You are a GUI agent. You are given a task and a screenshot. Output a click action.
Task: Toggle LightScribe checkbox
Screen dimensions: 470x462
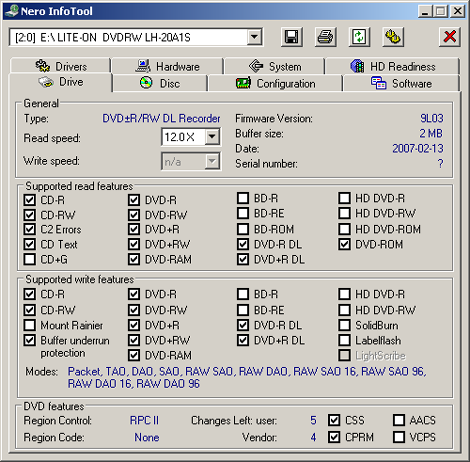[x=344, y=355]
